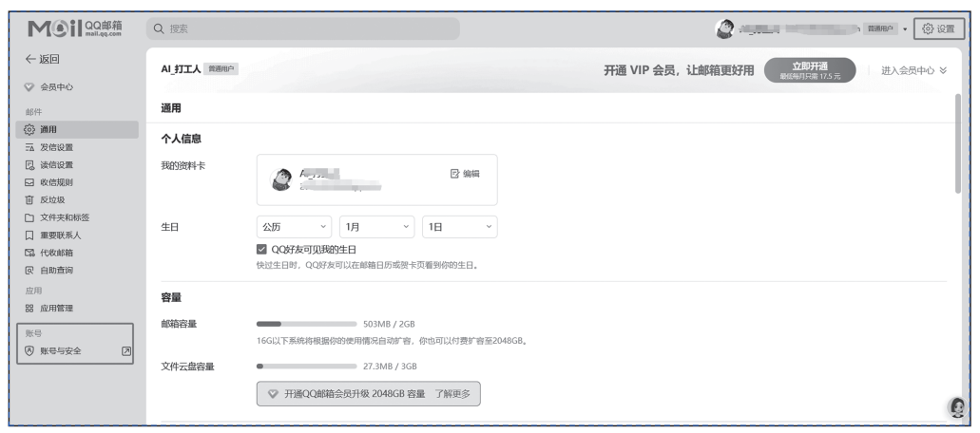Open 应用管理 in sidebar

pos(56,309)
